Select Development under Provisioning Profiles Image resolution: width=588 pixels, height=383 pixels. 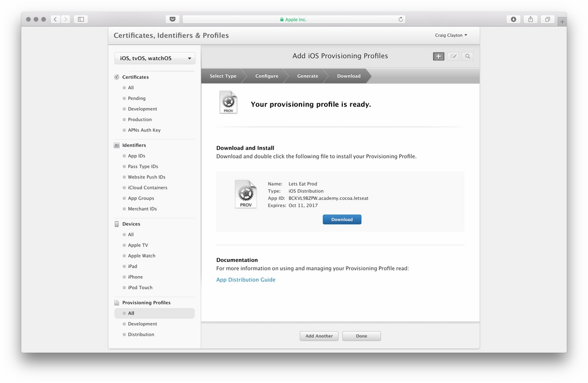click(x=142, y=324)
